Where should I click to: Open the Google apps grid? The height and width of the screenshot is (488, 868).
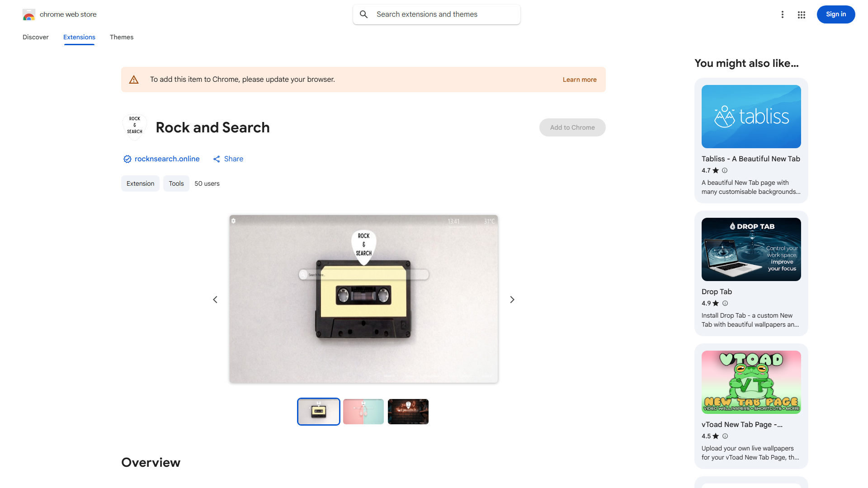(802, 15)
